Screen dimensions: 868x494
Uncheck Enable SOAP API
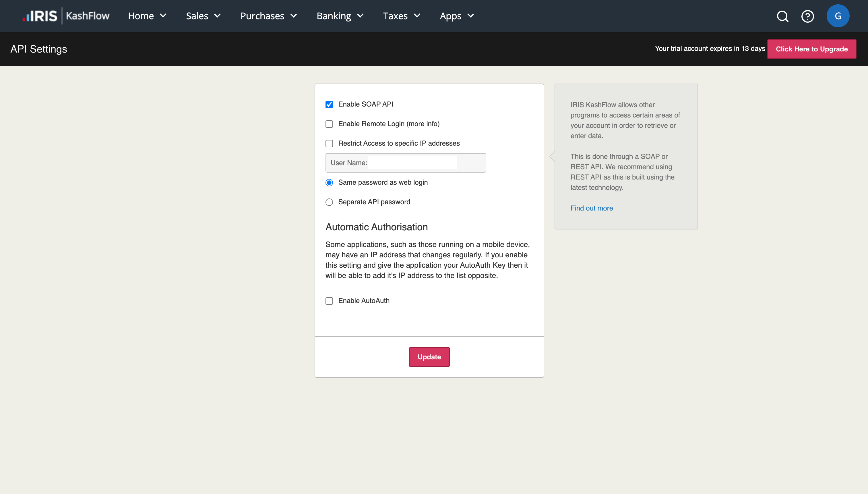point(329,105)
